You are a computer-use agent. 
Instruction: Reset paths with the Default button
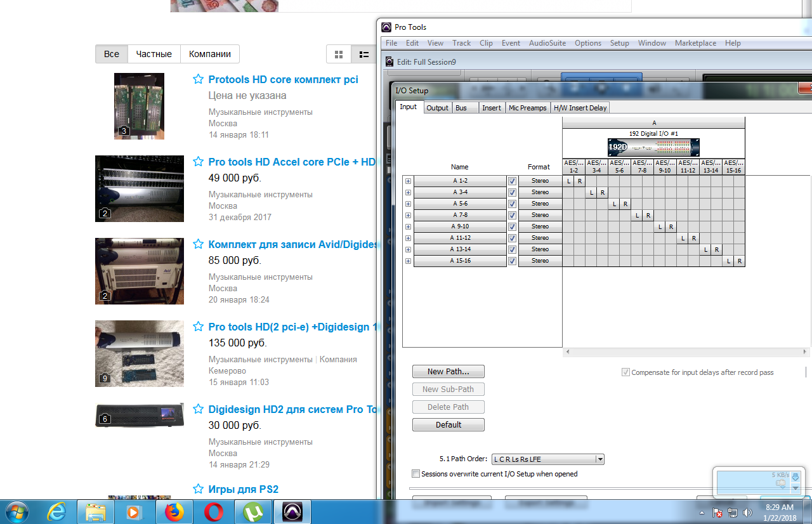449,425
